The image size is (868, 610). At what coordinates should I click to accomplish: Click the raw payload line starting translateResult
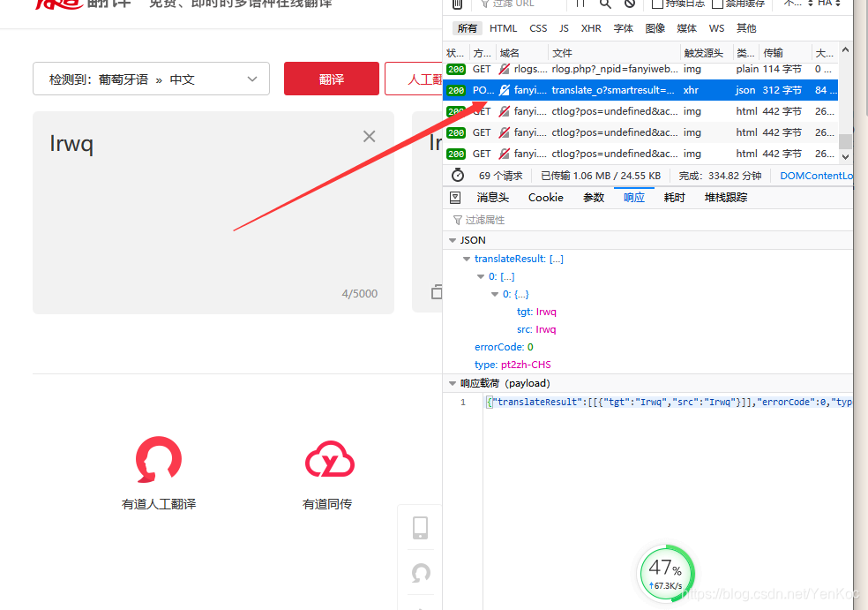coord(669,403)
